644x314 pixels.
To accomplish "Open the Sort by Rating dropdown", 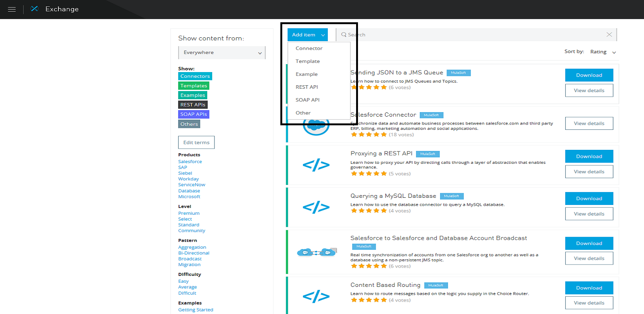I will [x=603, y=52].
